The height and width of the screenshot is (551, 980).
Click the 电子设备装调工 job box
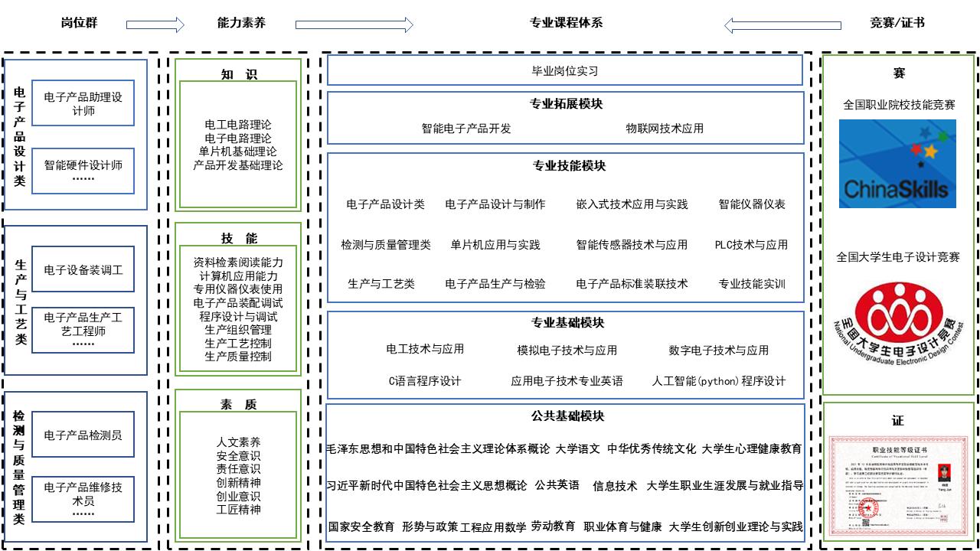83,269
